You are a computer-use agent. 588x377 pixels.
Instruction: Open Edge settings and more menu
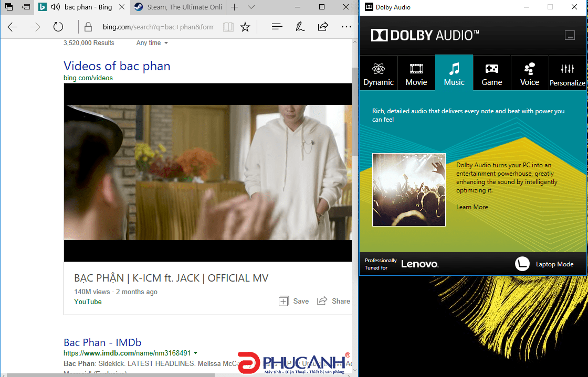pyautogui.click(x=346, y=27)
